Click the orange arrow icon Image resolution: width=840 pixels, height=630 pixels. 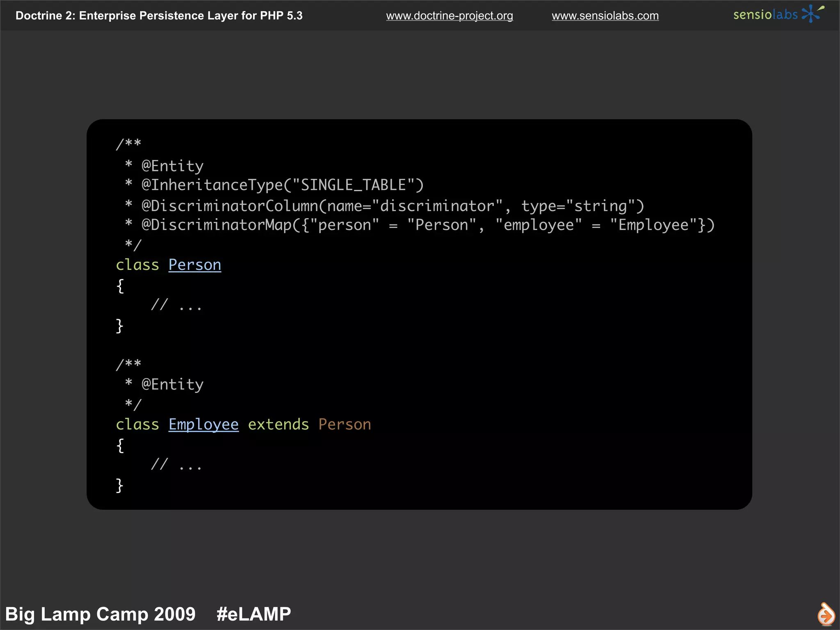pos(826,614)
